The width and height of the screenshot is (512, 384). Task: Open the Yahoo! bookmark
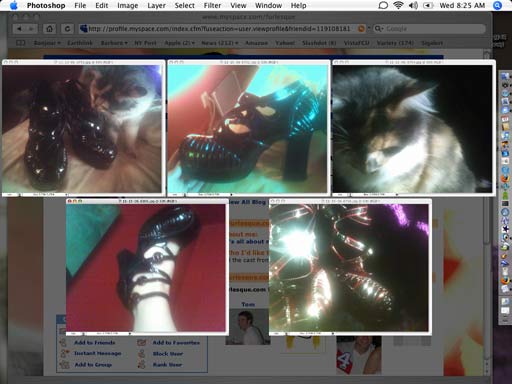pos(285,43)
